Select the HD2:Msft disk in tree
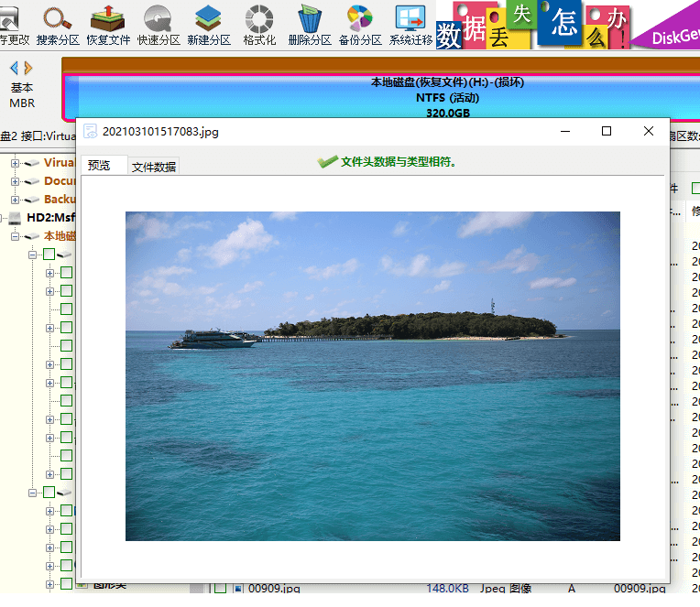This screenshot has height=607, width=700. 50,218
